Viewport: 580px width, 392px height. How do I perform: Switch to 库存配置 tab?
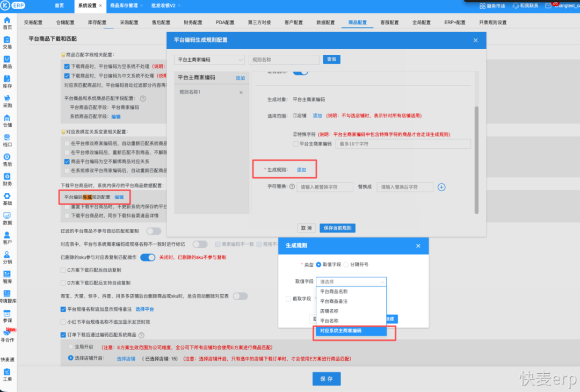97,23
